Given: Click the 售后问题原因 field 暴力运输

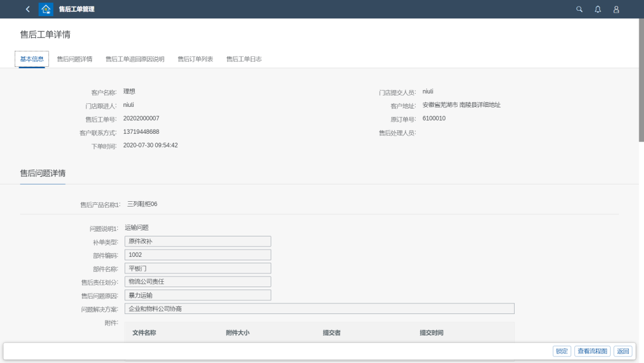Looking at the screenshot, I should [x=197, y=295].
